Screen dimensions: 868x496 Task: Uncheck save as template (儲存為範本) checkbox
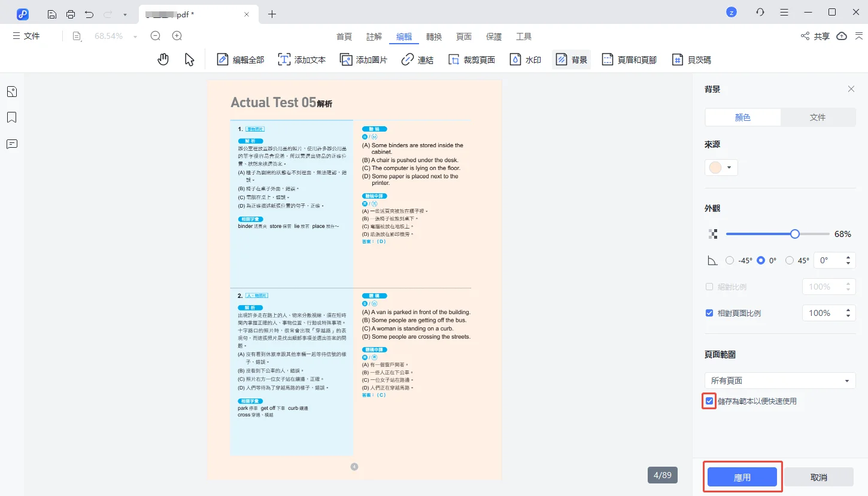(709, 401)
